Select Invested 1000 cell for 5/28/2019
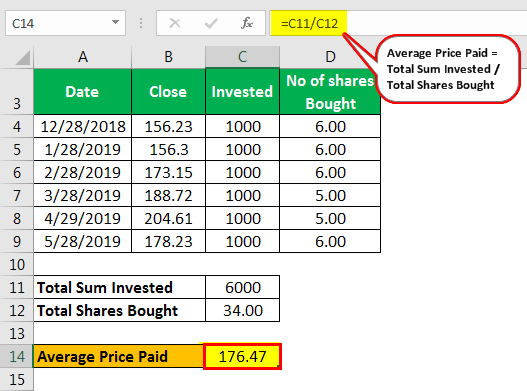527x391 pixels. click(x=242, y=241)
